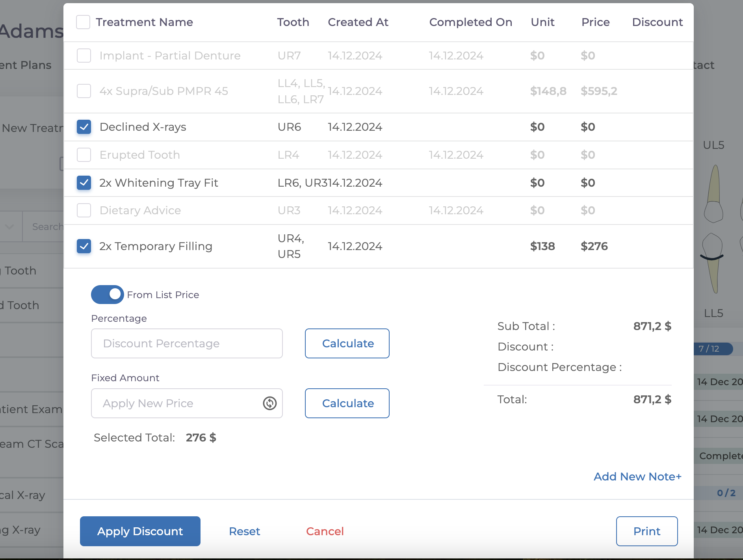The height and width of the screenshot is (560, 743).
Task: Select the 4x Supra/Sub PMPR 45 checkbox
Action: click(x=84, y=91)
